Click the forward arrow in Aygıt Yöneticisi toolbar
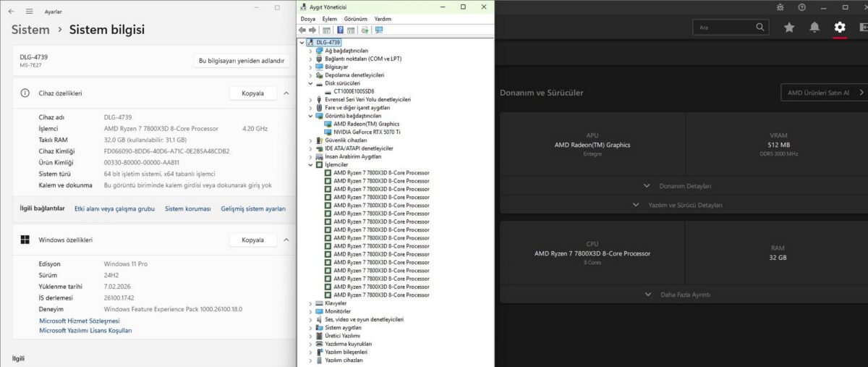Viewport: 868px width, 367px height. [x=312, y=30]
